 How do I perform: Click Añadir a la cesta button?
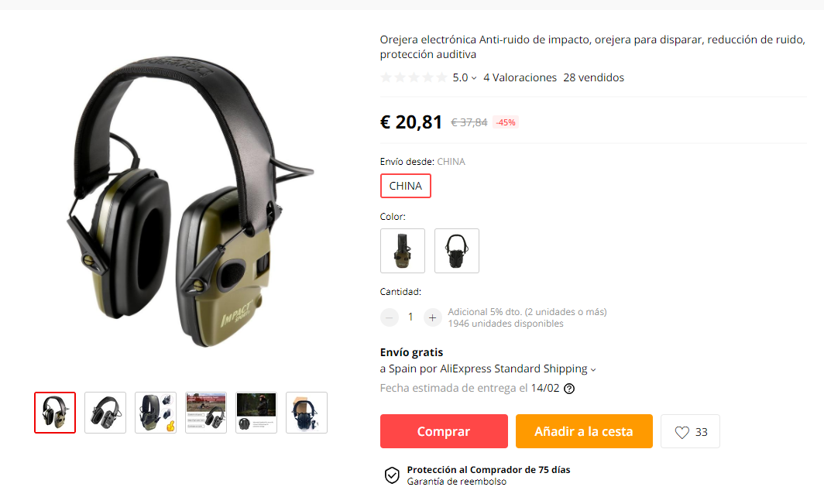point(584,431)
